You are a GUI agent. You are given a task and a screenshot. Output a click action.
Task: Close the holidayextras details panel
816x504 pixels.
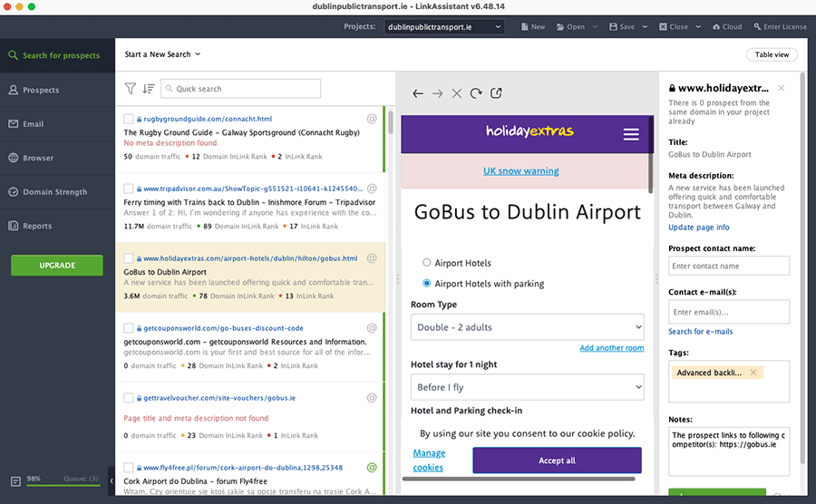click(x=782, y=88)
